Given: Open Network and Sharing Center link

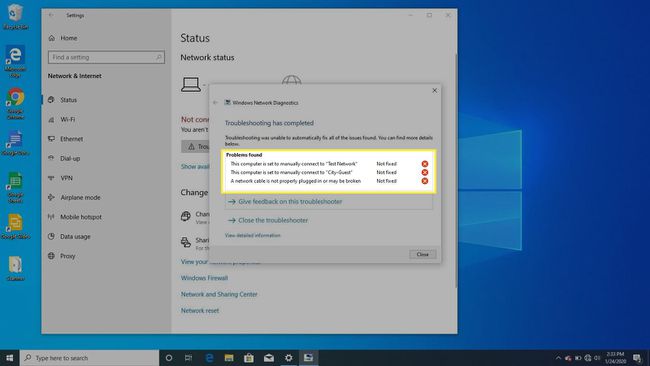Looking at the screenshot, I should [219, 294].
